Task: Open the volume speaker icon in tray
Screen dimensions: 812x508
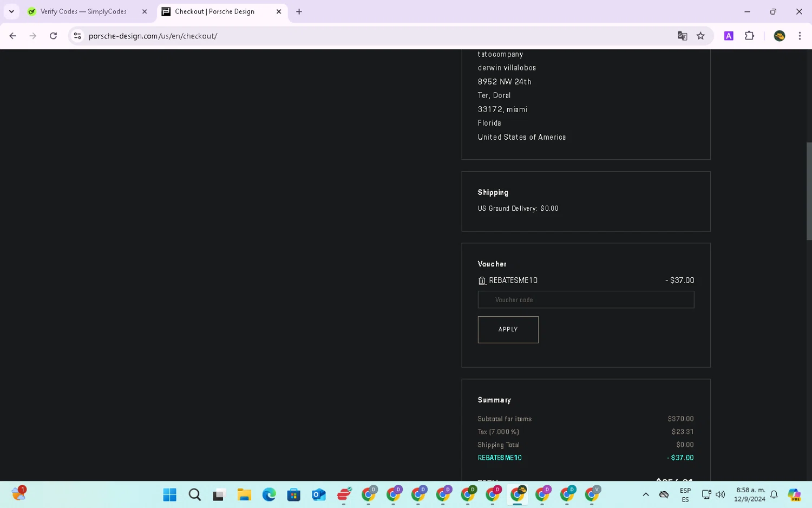Action: coord(721,494)
